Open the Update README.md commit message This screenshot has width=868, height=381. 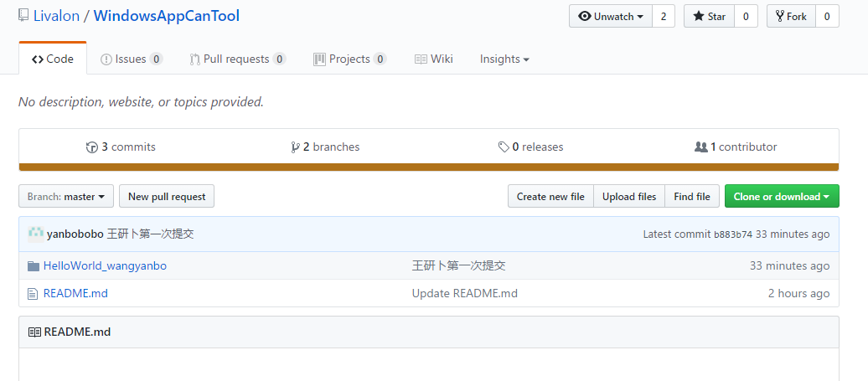point(465,293)
